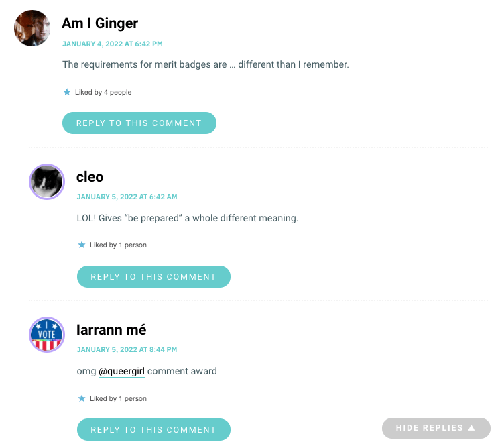
Task: Click the like star on Am I Ginger's comment
Action: click(67, 92)
